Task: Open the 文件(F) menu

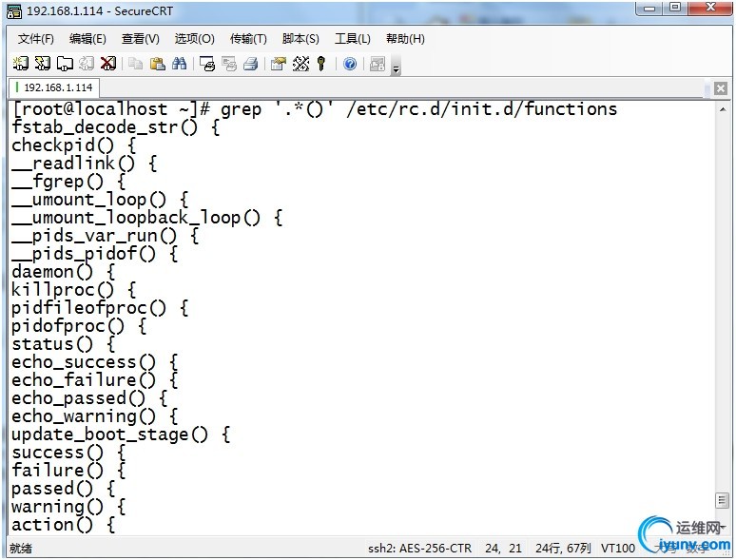Action: tap(36, 39)
